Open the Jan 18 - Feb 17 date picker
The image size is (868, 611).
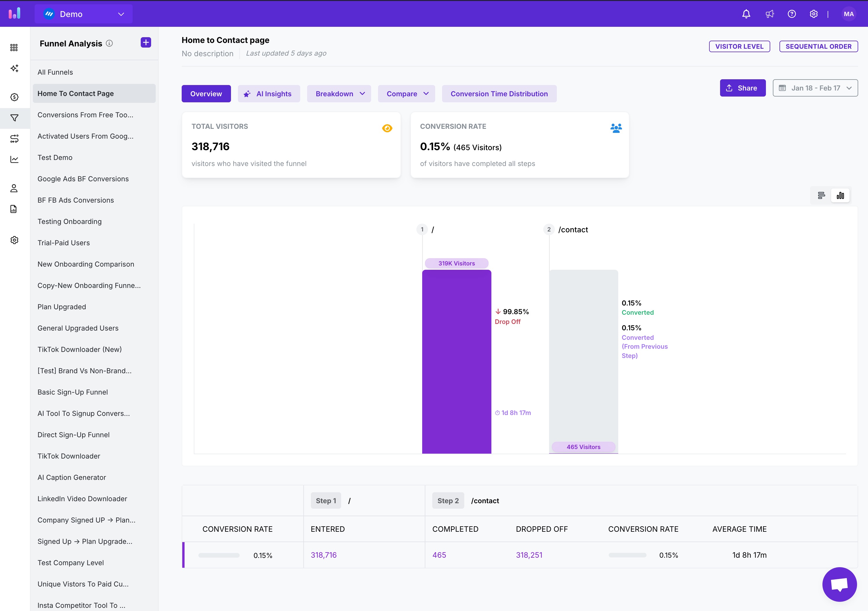tap(815, 88)
